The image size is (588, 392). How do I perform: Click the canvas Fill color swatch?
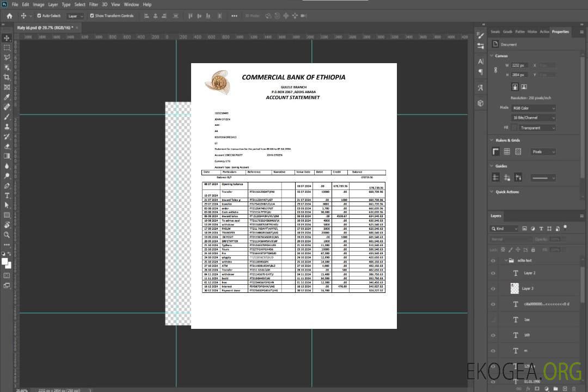point(514,128)
